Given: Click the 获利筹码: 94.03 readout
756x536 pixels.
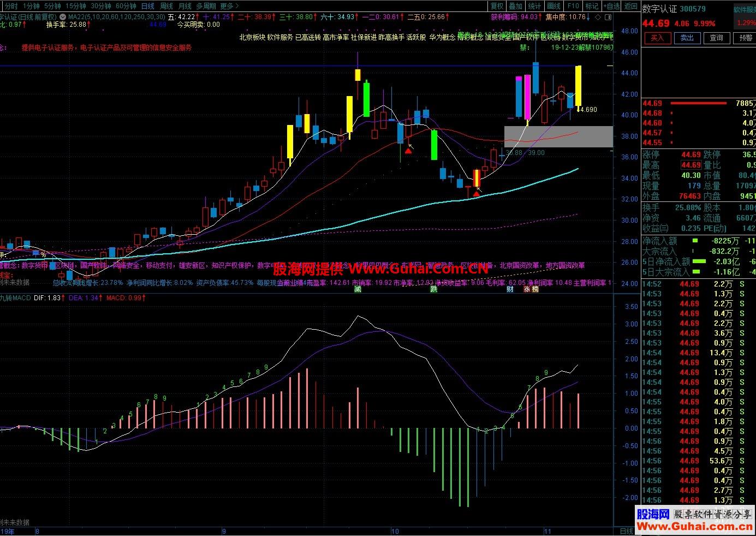Looking at the screenshot, I should (514, 17).
